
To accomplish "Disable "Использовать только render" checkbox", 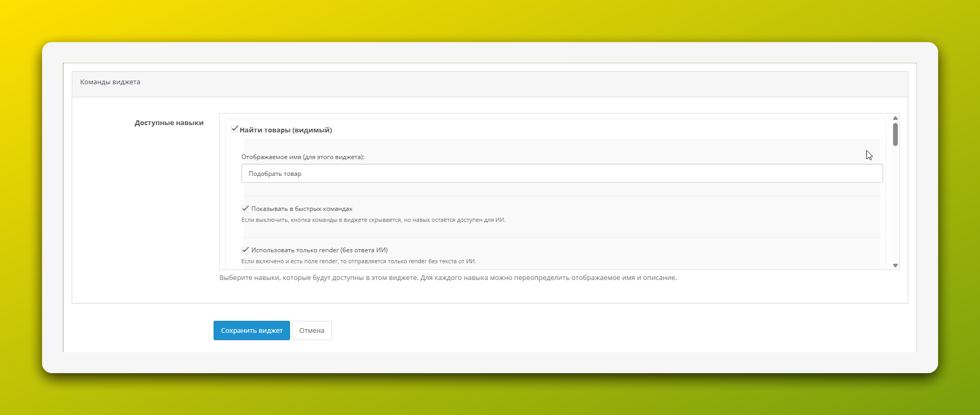I will pos(245,250).
